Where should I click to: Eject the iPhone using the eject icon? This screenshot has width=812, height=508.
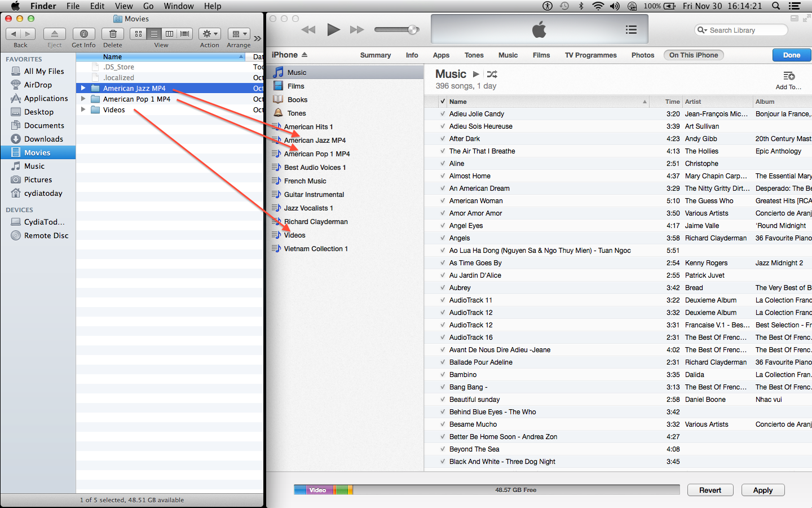click(x=304, y=55)
